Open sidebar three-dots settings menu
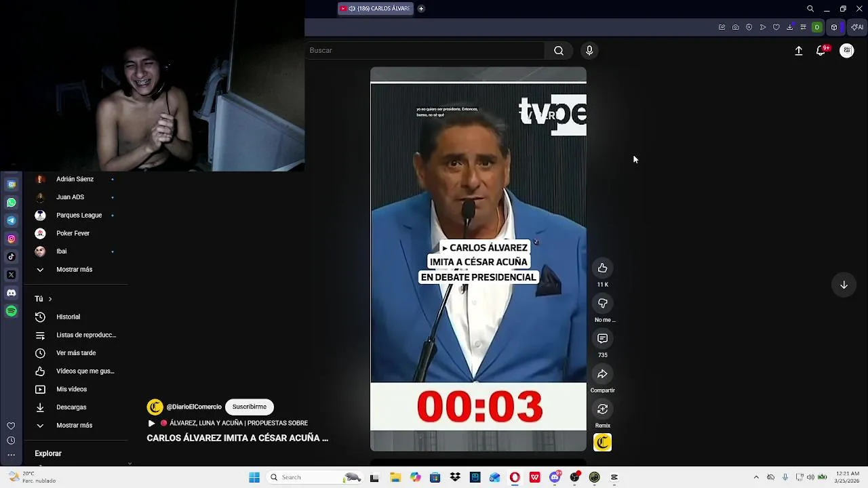Screen dimensions: 868x488 (x=11, y=455)
